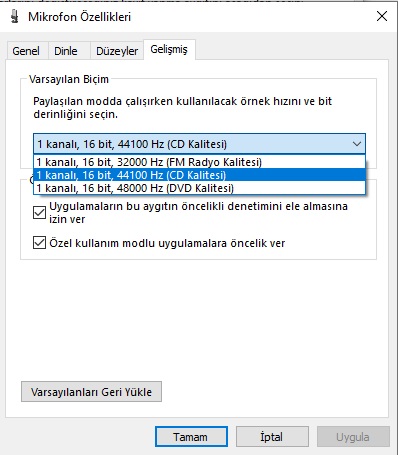The width and height of the screenshot is (398, 455).
Task: Cancel with the İptal button
Action: (x=272, y=437)
